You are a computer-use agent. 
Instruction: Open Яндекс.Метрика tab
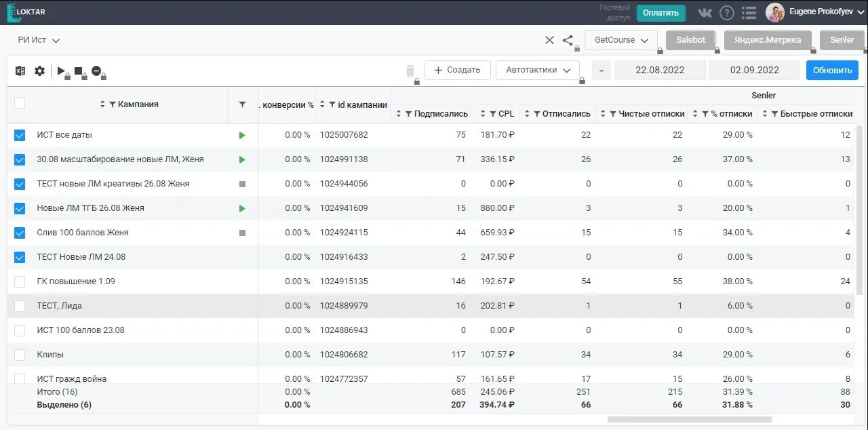768,40
